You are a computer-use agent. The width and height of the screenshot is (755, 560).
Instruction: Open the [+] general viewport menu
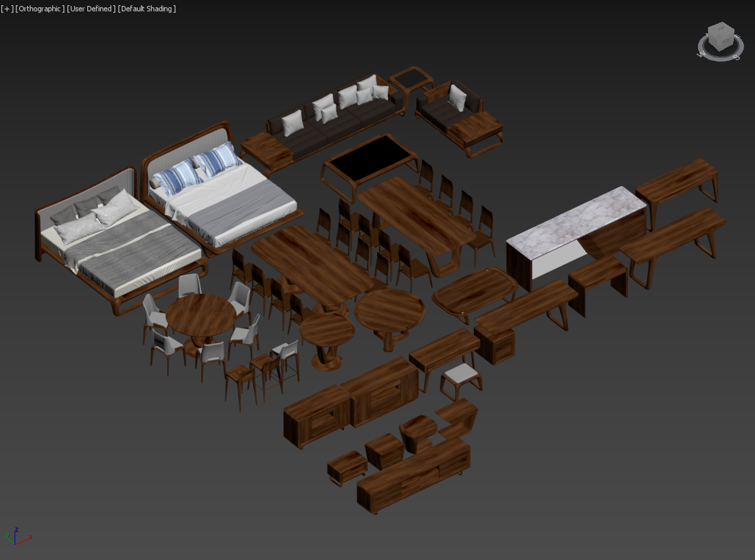(x=7, y=9)
